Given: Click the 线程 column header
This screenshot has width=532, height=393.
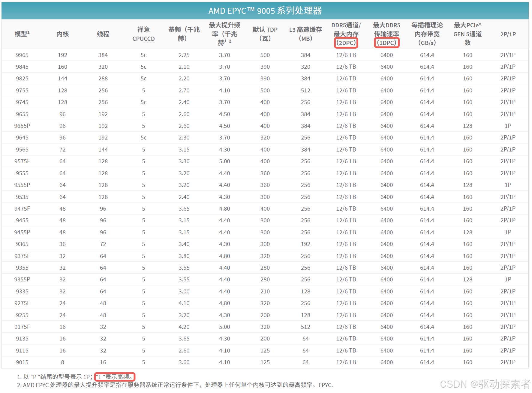Looking at the screenshot, I should [x=103, y=34].
